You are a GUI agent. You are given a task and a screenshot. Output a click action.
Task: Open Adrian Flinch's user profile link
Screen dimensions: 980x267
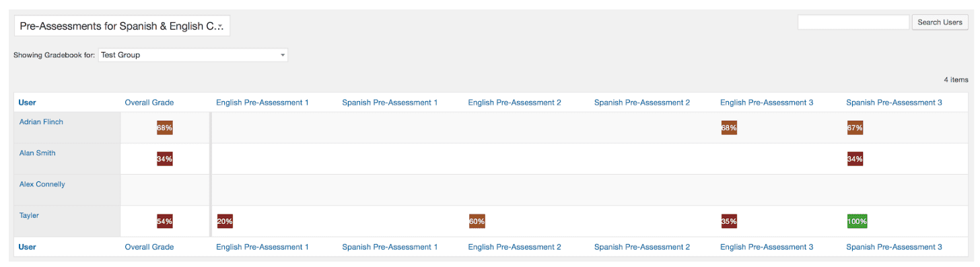pyautogui.click(x=41, y=122)
